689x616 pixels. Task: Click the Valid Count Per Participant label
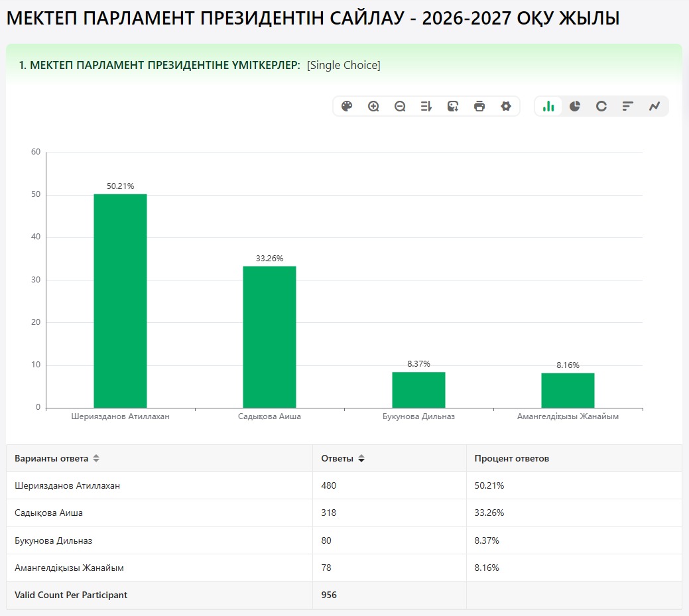click(71, 595)
